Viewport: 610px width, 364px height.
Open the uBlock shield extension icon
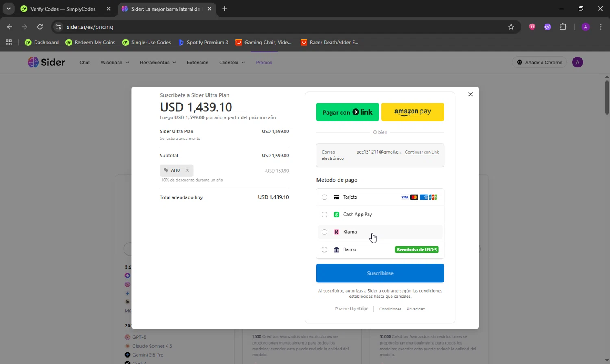coord(532,27)
